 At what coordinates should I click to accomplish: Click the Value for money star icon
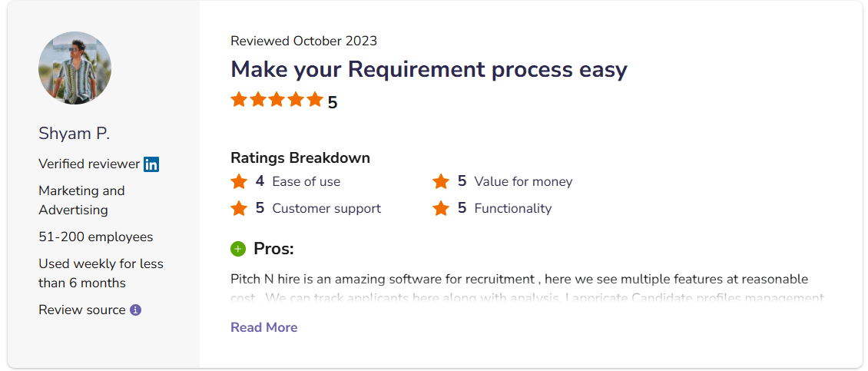(441, 182)
